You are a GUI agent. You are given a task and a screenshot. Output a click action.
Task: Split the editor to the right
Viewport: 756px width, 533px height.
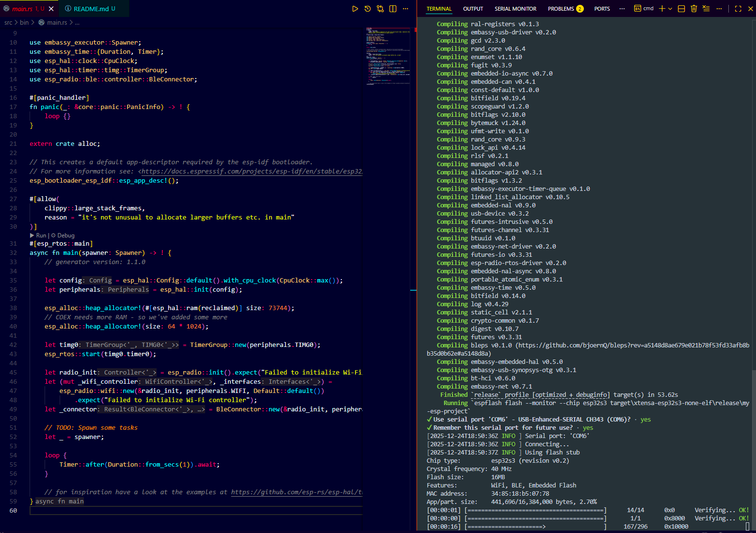point(393,9)
